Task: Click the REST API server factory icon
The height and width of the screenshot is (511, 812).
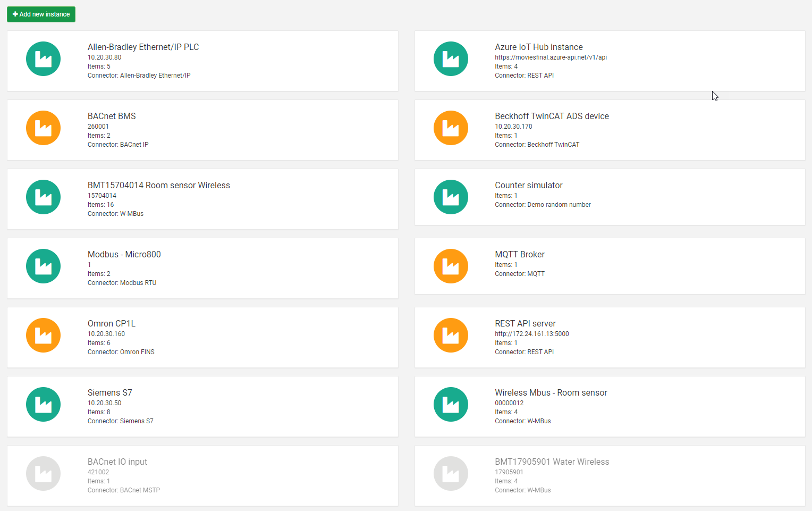Action: pos(451,335)
